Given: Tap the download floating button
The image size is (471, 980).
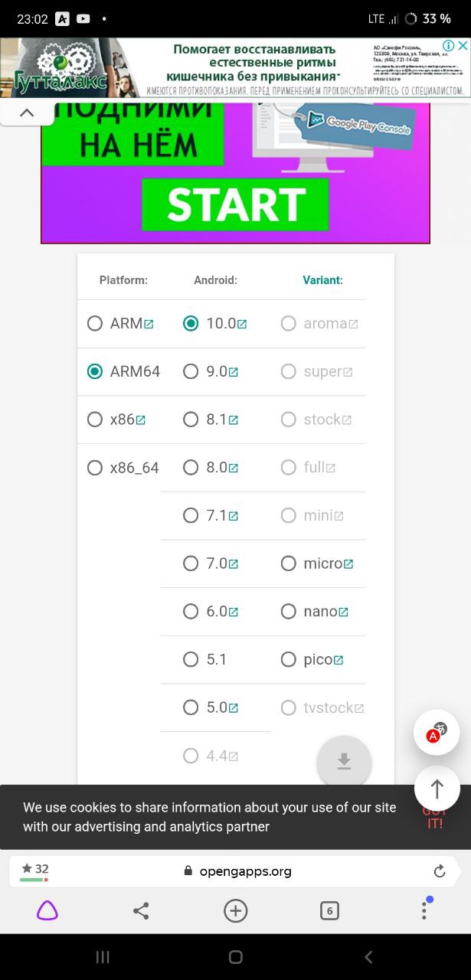Looking at the screenshot, I should click(x=344, y=761).
